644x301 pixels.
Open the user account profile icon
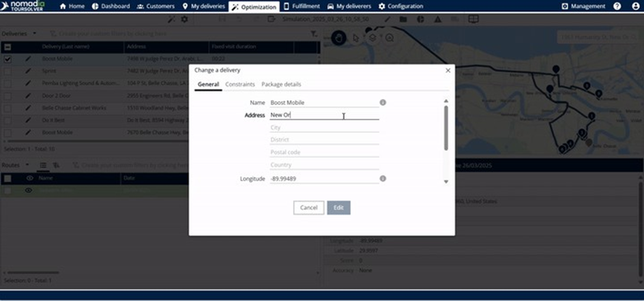pyautogui.click(x=633, y=6)
